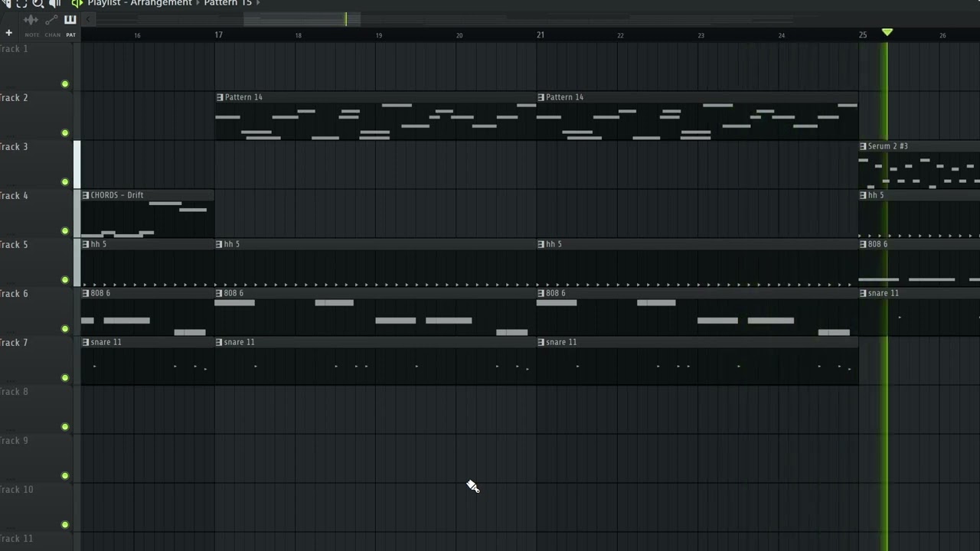Select the hh 5 clip starting at bar 17

pyautogui.click(x=376, y=262)
